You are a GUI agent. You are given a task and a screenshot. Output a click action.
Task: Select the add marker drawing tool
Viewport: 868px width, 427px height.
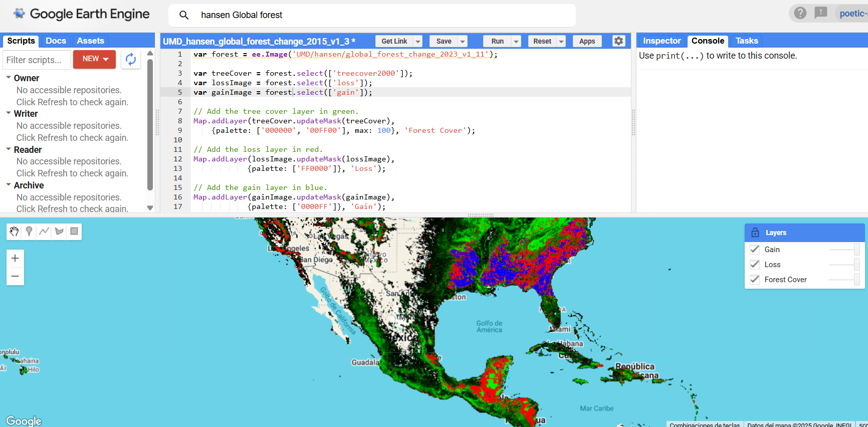pos(29,231)
